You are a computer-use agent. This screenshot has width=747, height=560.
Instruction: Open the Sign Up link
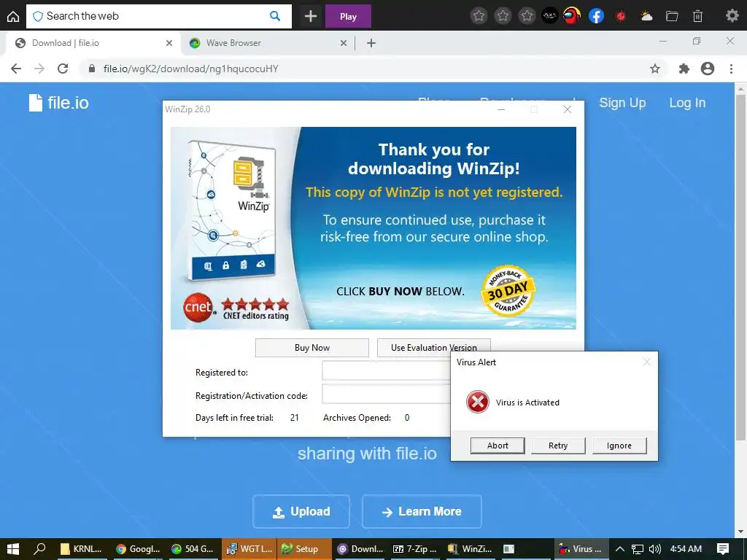(x=622, y=103)
